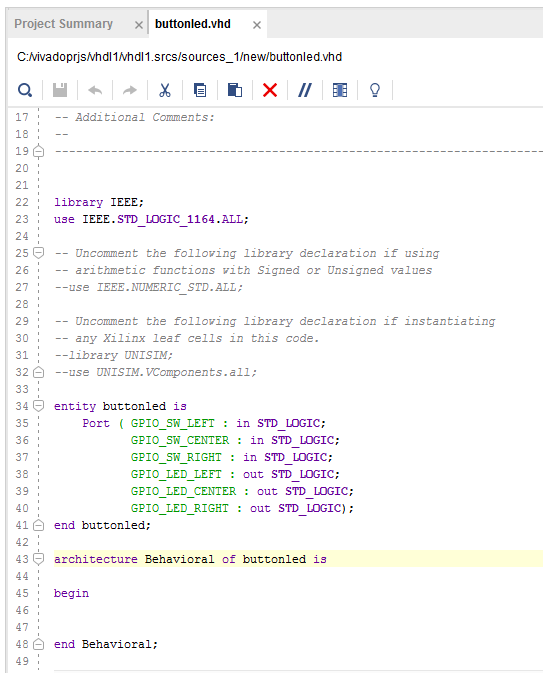
Task: Click the 'end Behavioral;' line
Action: point(106,644)
